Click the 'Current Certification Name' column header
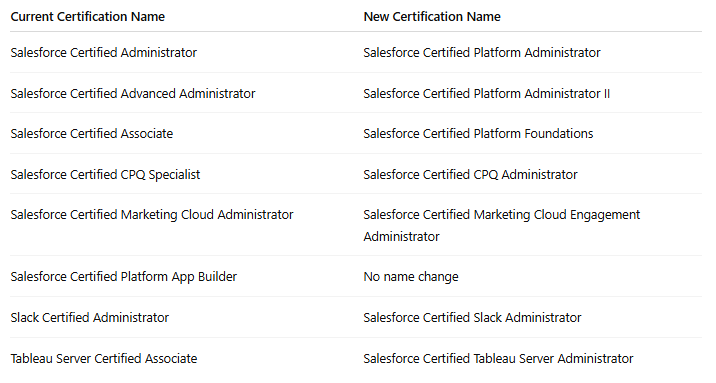Image resolution: width=716 pixels, height=383 pixels. [88, 17]
